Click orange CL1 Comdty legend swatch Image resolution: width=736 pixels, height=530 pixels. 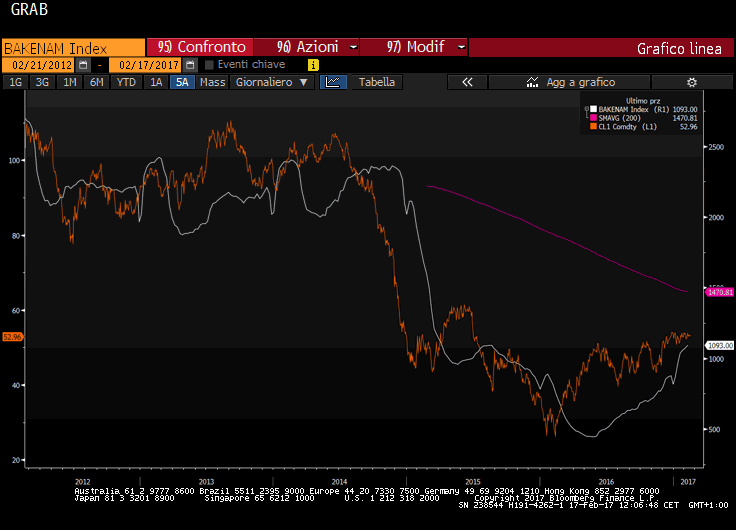pyautogui.click(x=593, y=126)
